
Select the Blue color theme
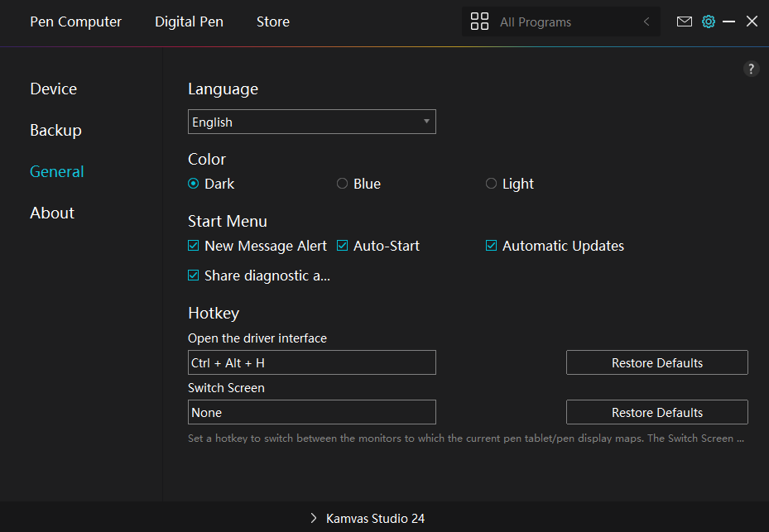click(342, 184)
